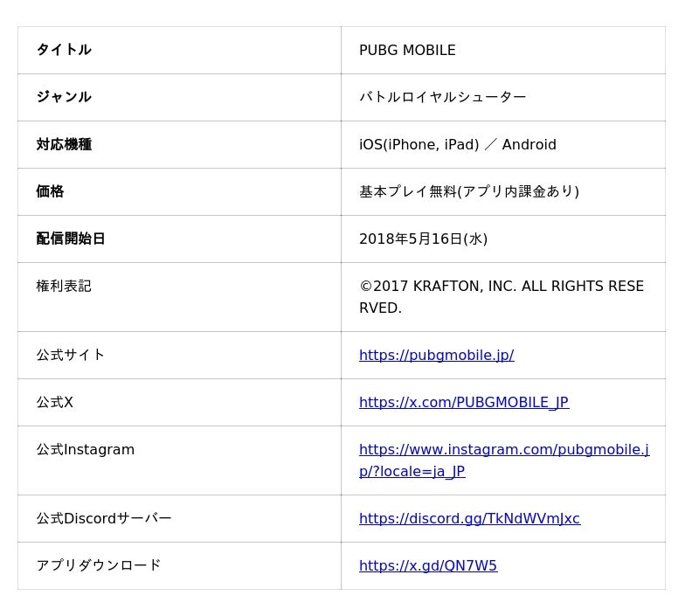Click the タイトル row header
The width and height of the screenshot is (699, 616).
(64, 50)
